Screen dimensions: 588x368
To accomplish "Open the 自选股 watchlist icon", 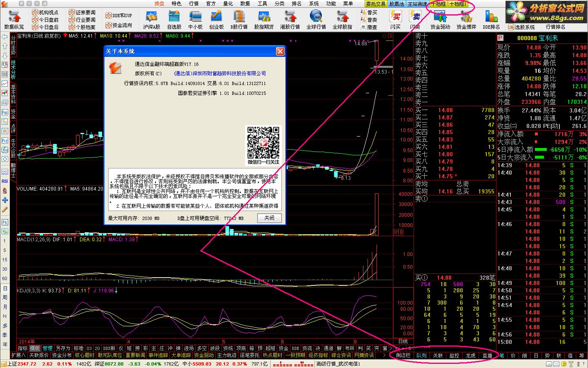I will [x=174, y=20].
